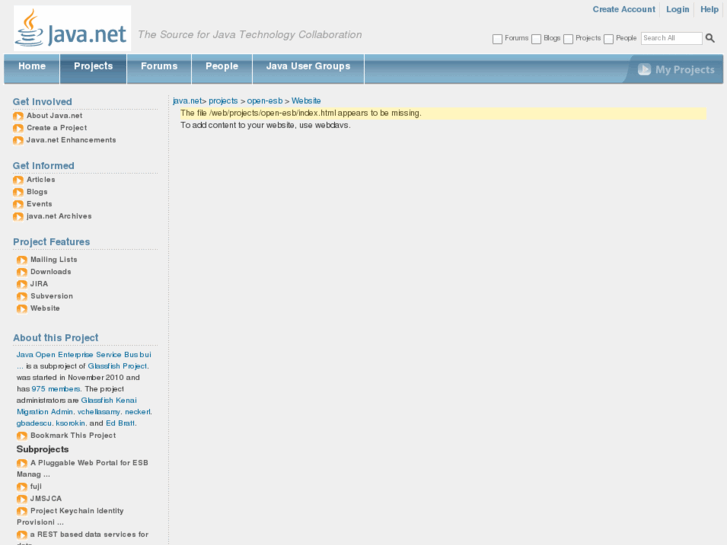Click the Glassfish Project link

118,366
